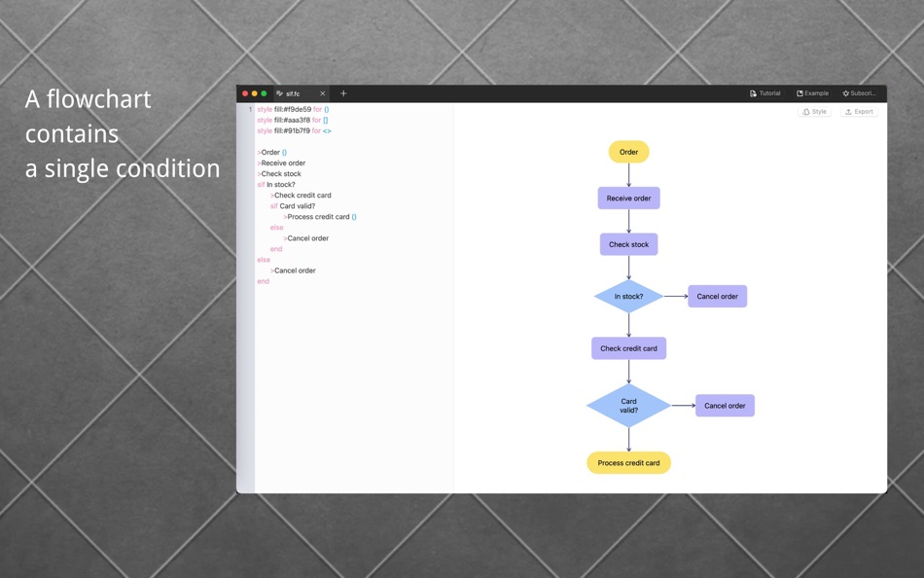Image resolution: width=924 pixels, height=578 pixels.
Task: Click the green maximize window button
Action: coord(264,93)
